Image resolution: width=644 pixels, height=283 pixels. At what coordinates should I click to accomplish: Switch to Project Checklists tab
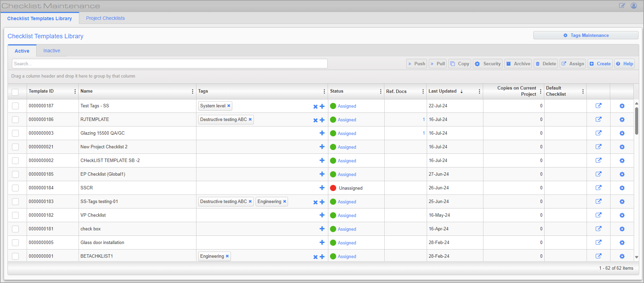[x=105, y=18]
